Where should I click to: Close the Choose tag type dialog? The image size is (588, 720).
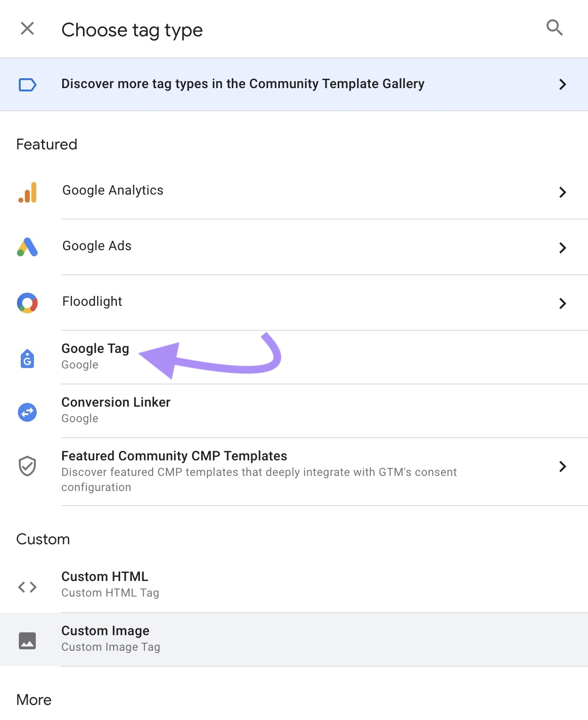[x=28, y=28]
